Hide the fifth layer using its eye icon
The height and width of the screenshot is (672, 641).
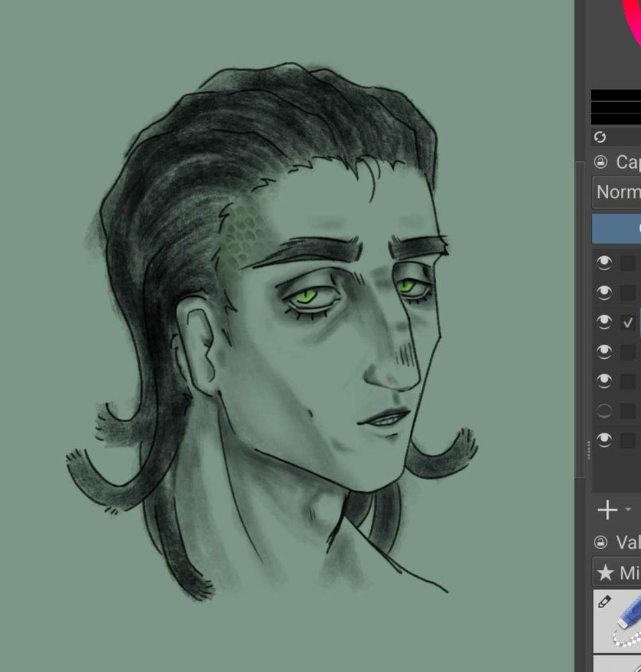(x=604, y=381)
